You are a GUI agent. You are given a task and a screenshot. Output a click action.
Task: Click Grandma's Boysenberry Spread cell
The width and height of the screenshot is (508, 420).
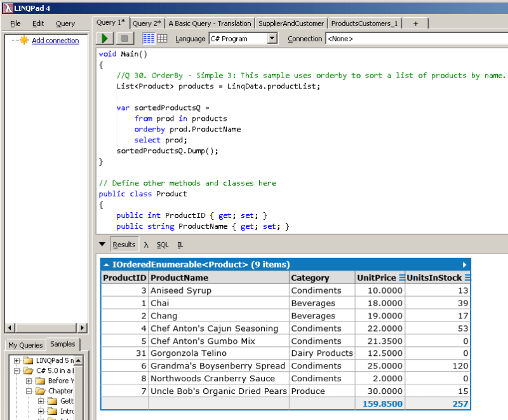218,366
